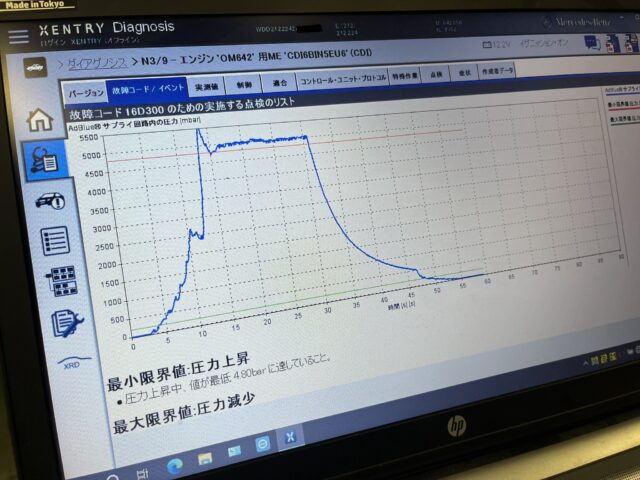Image resolution: width=640 pixels, height=480 pixels.
Task: Switch to the 実測値 tab
Action: click(206, 87)
